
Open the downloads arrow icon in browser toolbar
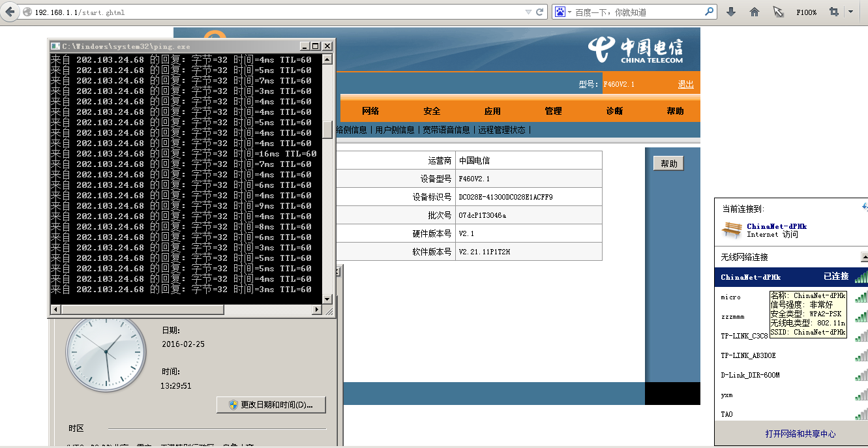pyautogui.click(x=731, y=12)
